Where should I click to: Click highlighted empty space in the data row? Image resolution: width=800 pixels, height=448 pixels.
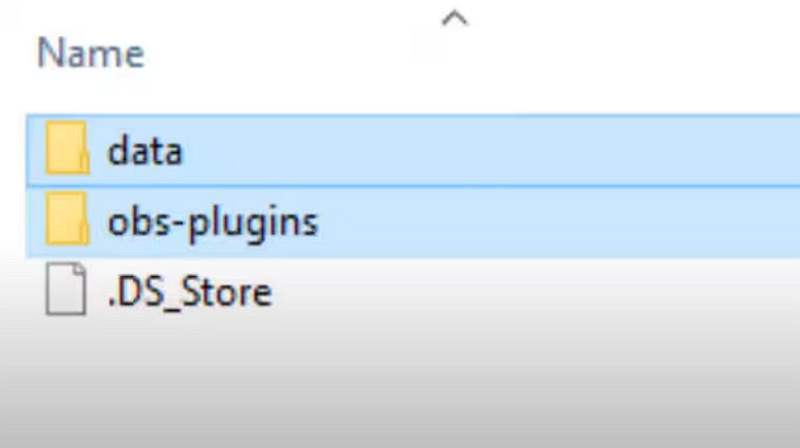coord(490,150)
